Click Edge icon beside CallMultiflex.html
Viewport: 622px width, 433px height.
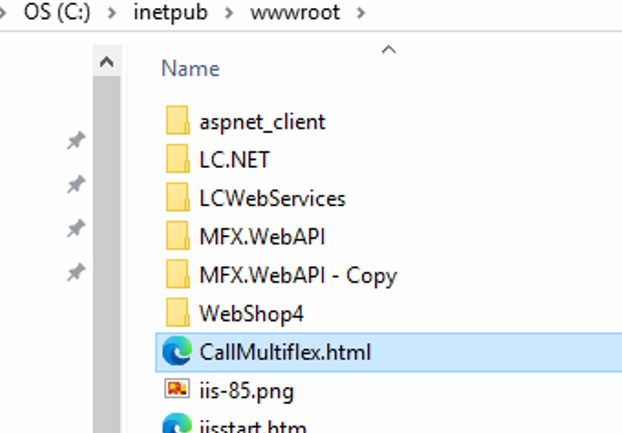177,352
